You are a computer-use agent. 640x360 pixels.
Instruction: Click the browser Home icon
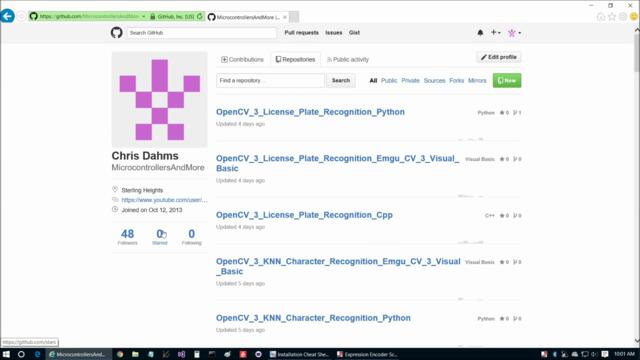click(601, 17)
